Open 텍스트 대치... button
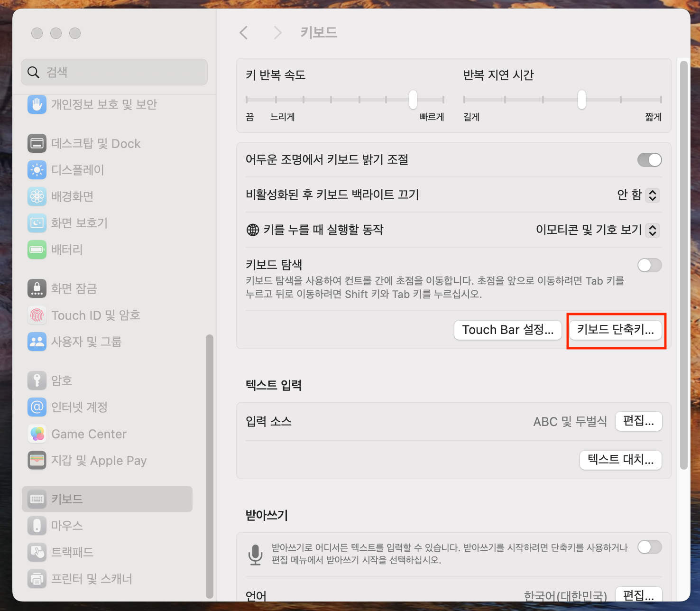Image resolution: width=700 pixels, height=611 pixels. tap(621, 460)
